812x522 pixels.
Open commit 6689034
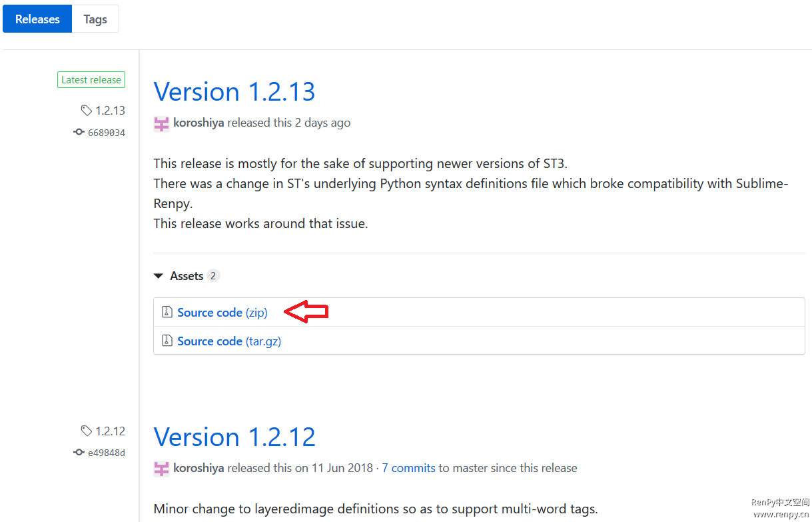pyautogui.click(x=107, y=133)
